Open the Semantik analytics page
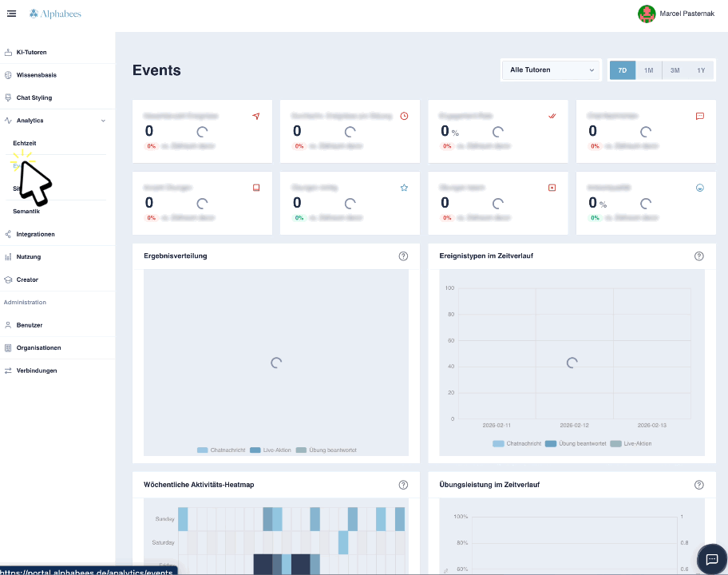 (26, 212)
